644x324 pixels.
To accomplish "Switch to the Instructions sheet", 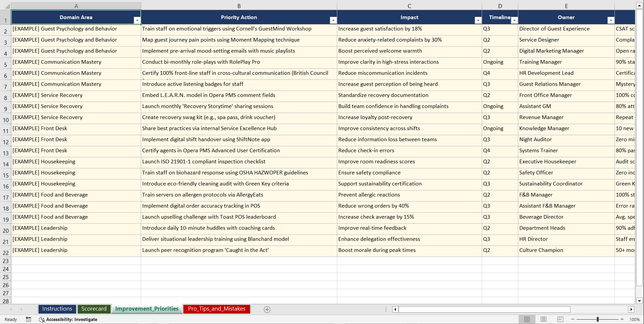I will [57, 309].
